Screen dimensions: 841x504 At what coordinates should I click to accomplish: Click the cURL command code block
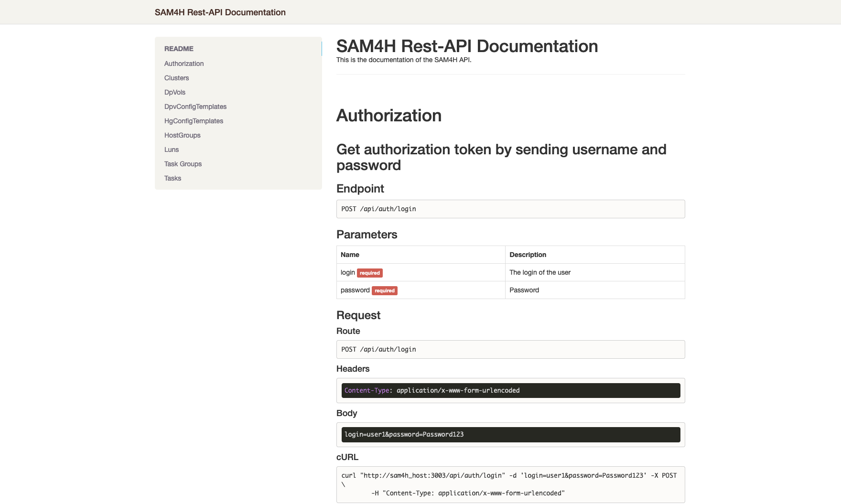pos(510,484)
